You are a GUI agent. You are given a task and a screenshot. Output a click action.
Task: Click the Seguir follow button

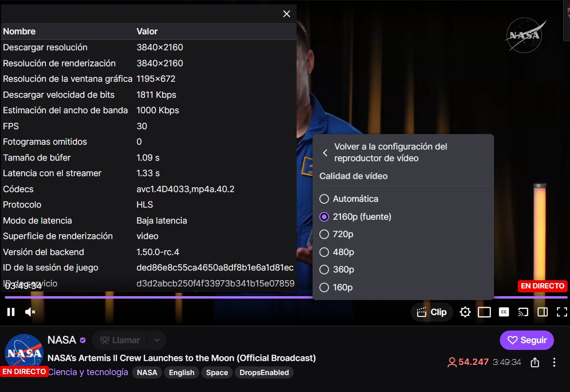(x=527, y=340)
